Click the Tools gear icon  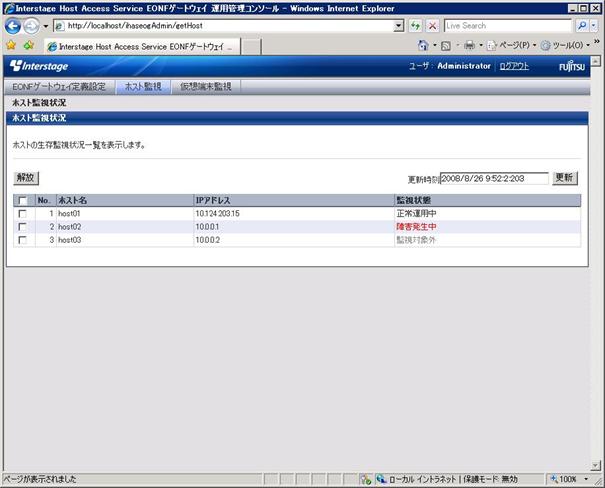pos(545,46)
